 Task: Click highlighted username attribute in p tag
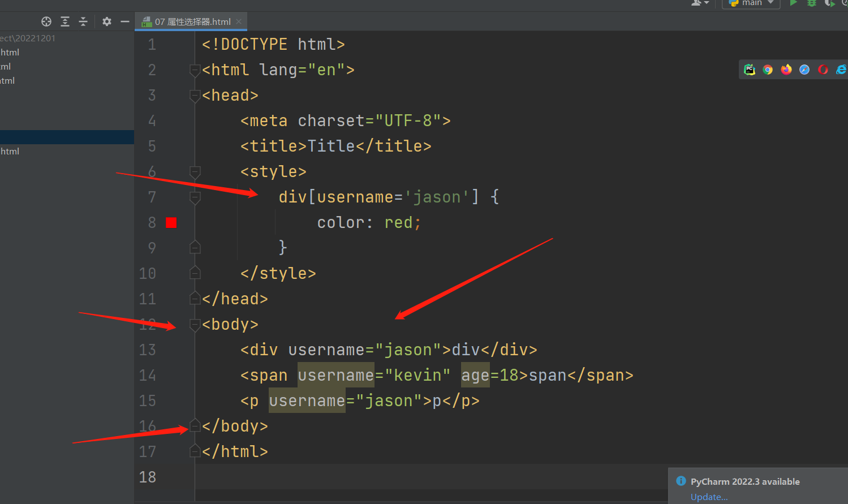pos(307,400)
